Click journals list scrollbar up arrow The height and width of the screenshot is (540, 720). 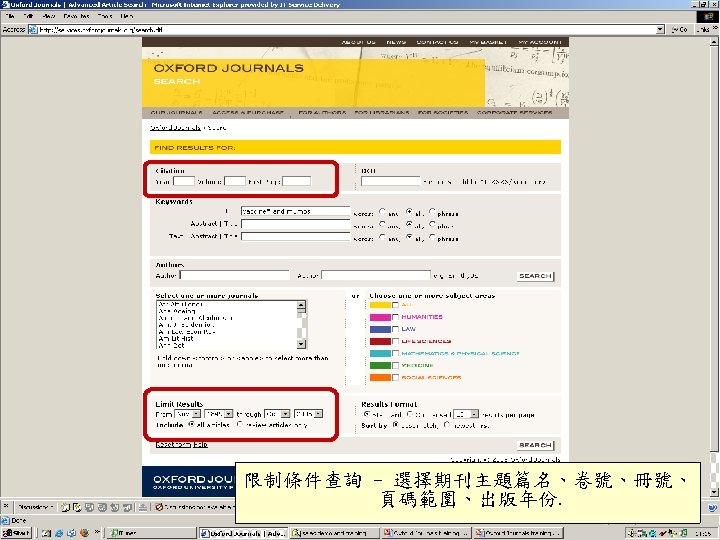tap(301, 305)
